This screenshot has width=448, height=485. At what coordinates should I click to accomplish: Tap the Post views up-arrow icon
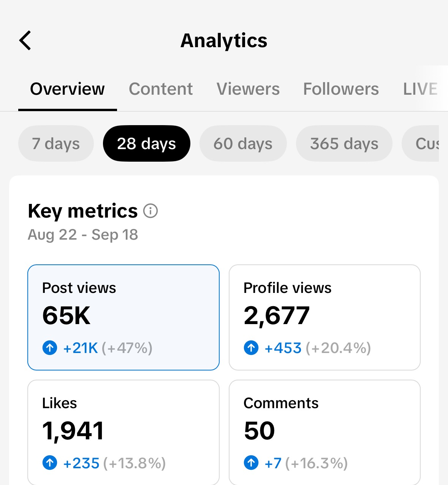click(50, 348)
